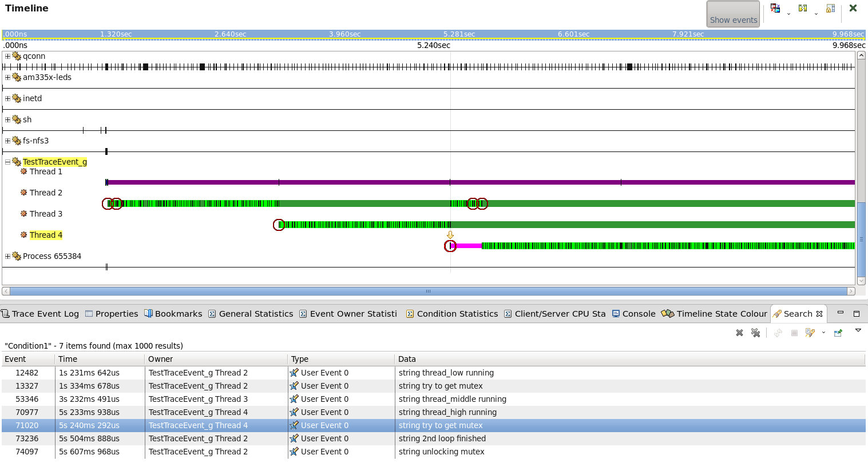Click the previous search queries flashlight icon

(810, 333)
